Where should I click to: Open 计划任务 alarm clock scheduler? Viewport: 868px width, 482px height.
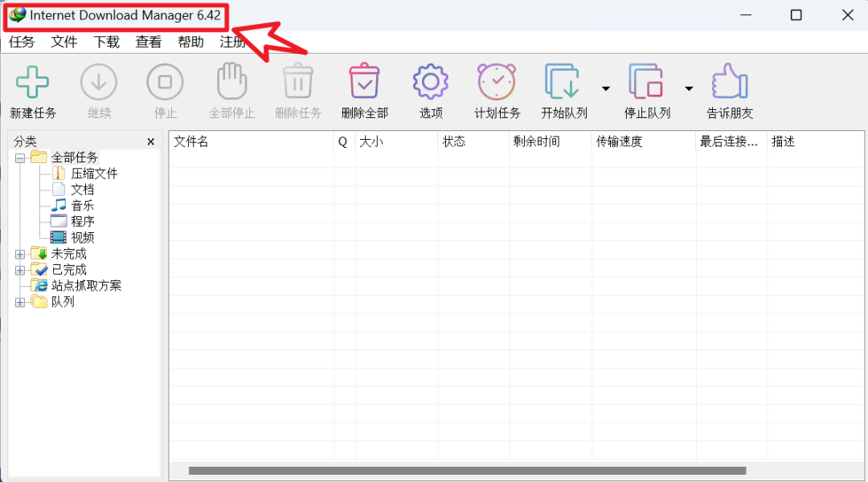tap(497, 81)
